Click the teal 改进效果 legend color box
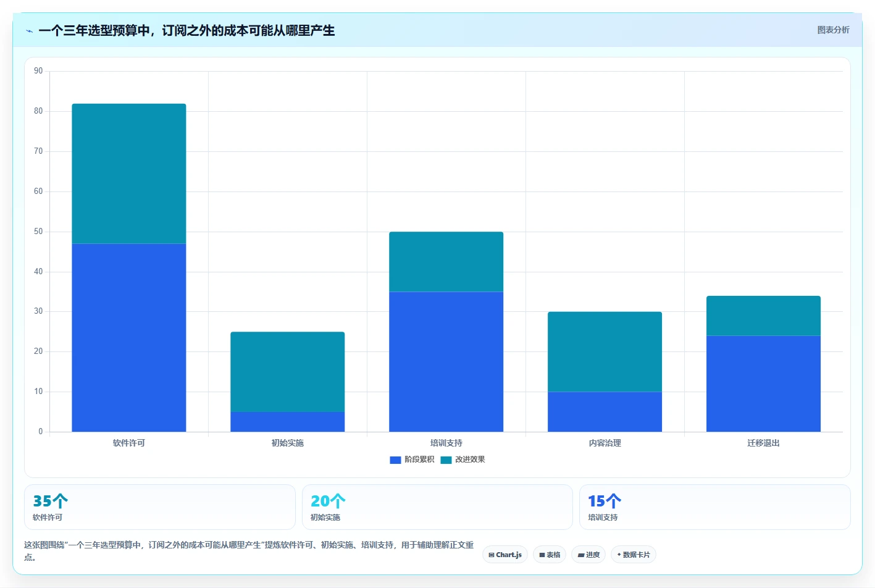 click(x=446, y=460)
